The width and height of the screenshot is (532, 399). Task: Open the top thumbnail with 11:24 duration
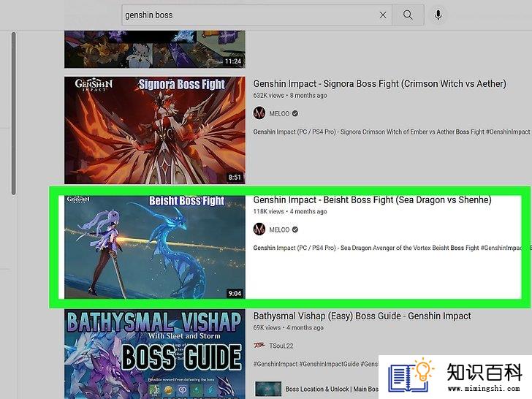pos(155,50)
